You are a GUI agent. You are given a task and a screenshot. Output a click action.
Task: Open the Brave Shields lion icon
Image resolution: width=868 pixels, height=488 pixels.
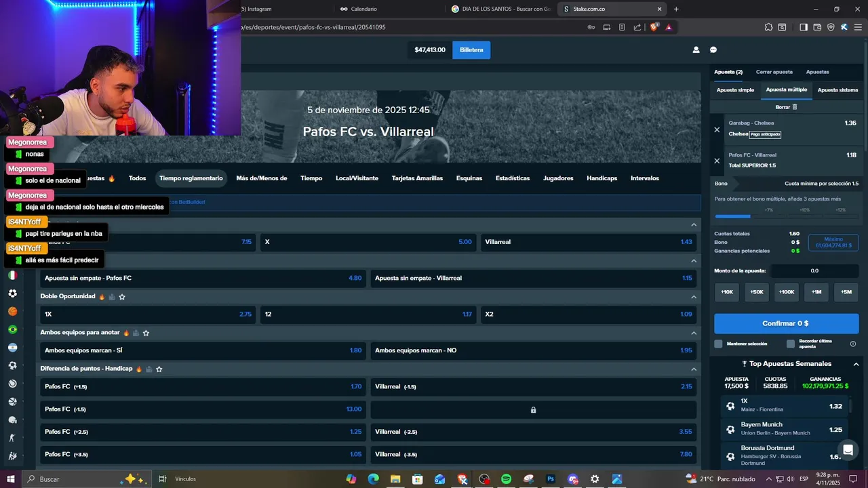(x=654, y=27)
